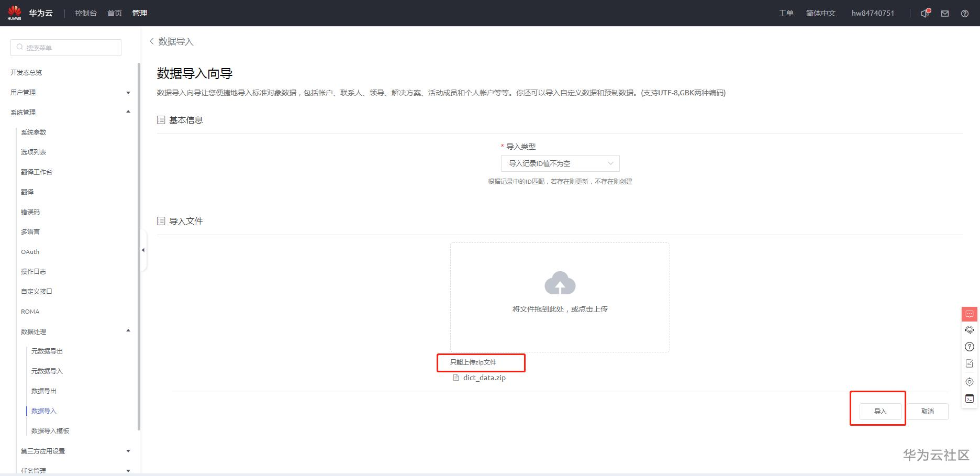Screen dimensions: 980x476
Task: Click the help question mark in top bar
Action: 965,14
